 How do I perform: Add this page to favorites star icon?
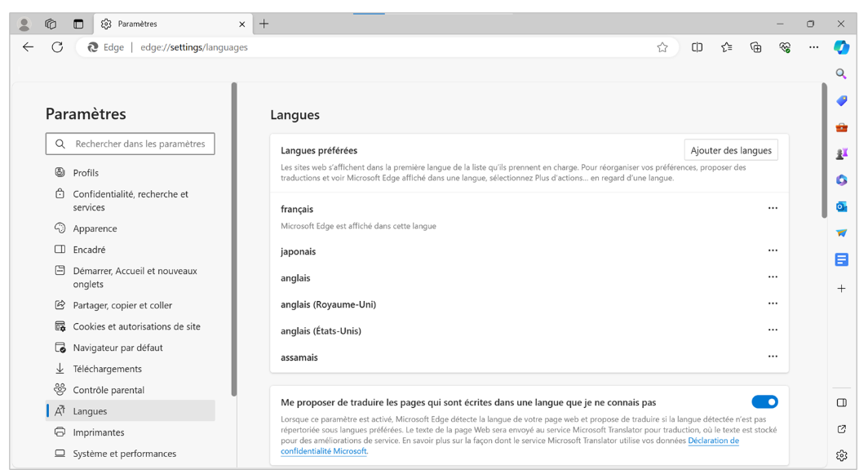tap(662, 47)
